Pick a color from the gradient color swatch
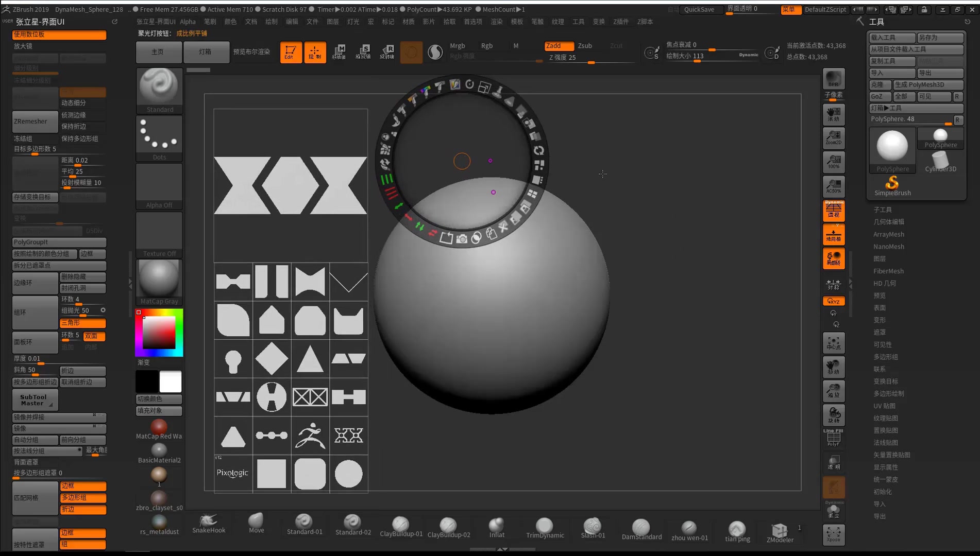Screen dimensions: 980x556 159,332
